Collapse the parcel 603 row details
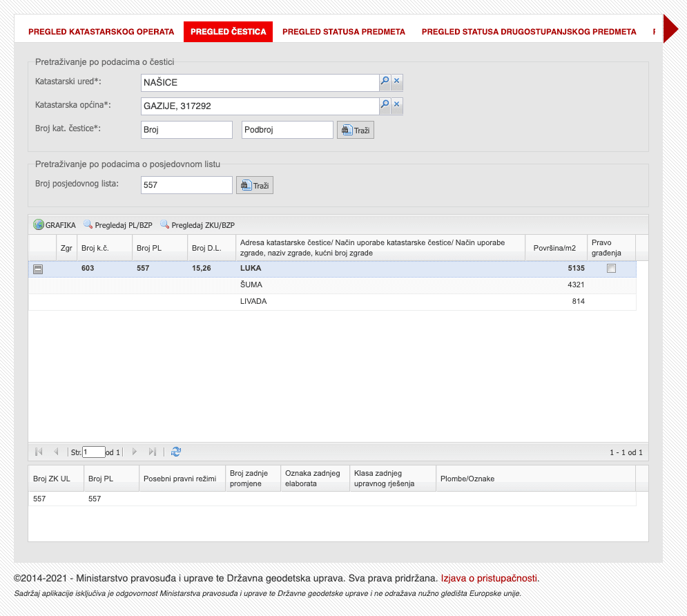 (39, 269)
